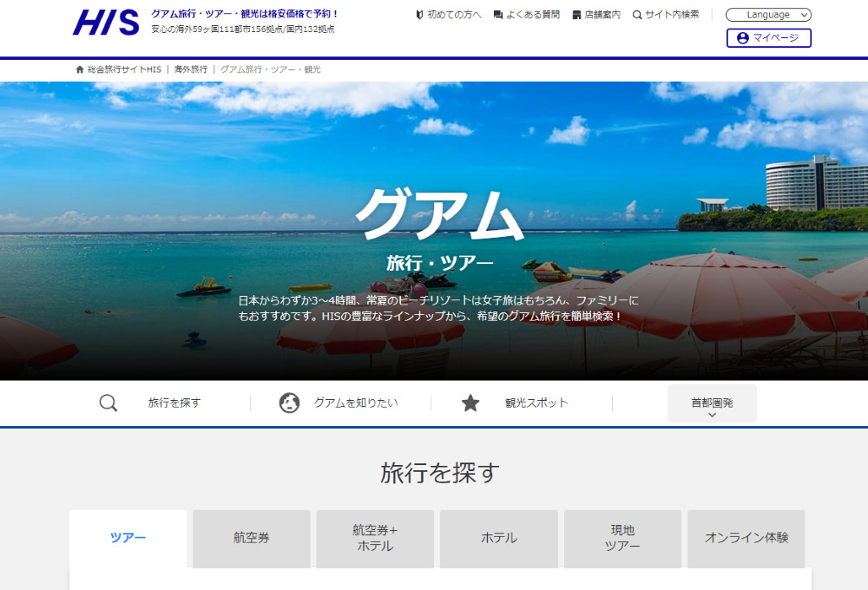Click the speech bubble icon beside よくある質問
The height and width of the screenshot is (590, 868).
click(498, 15)
